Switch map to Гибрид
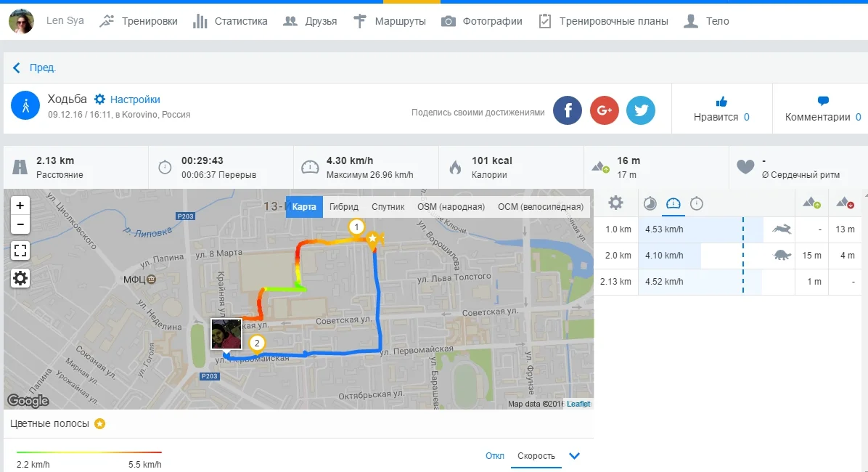 click(x=344, y=207)
